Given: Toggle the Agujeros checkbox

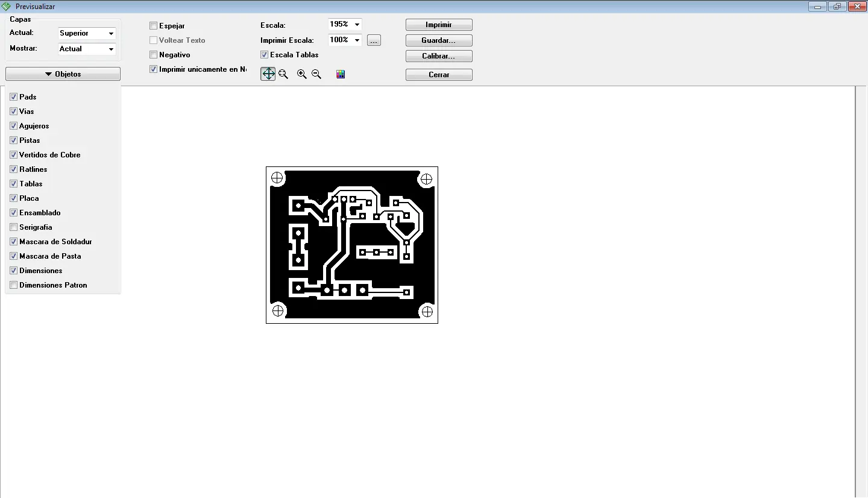Looking at the screenshot, I should pyautogui.click(x=13, y=126).
